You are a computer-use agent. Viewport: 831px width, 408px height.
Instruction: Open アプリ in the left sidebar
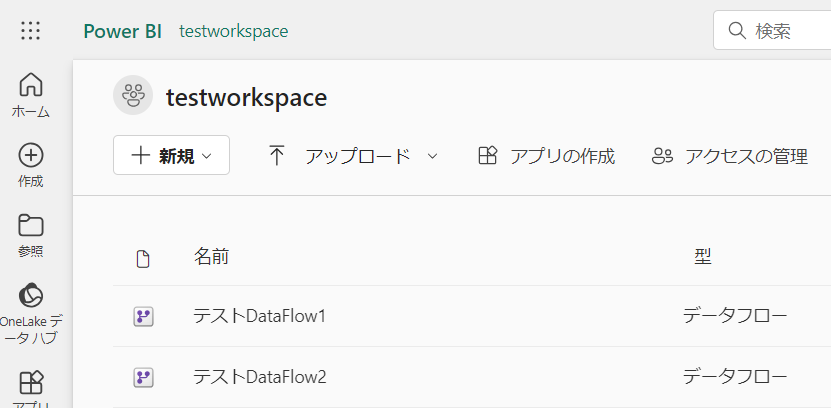(x=31, y=388)
